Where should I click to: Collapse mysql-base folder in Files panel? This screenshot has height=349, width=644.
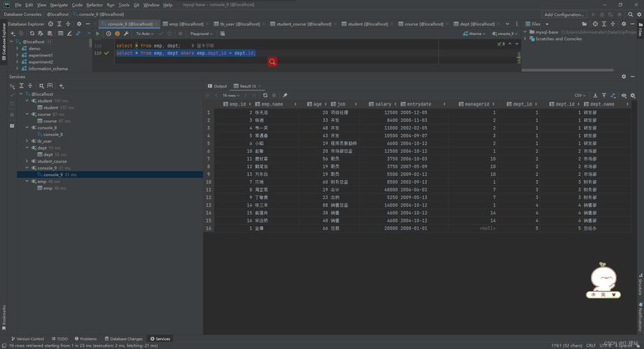point(525,31)
